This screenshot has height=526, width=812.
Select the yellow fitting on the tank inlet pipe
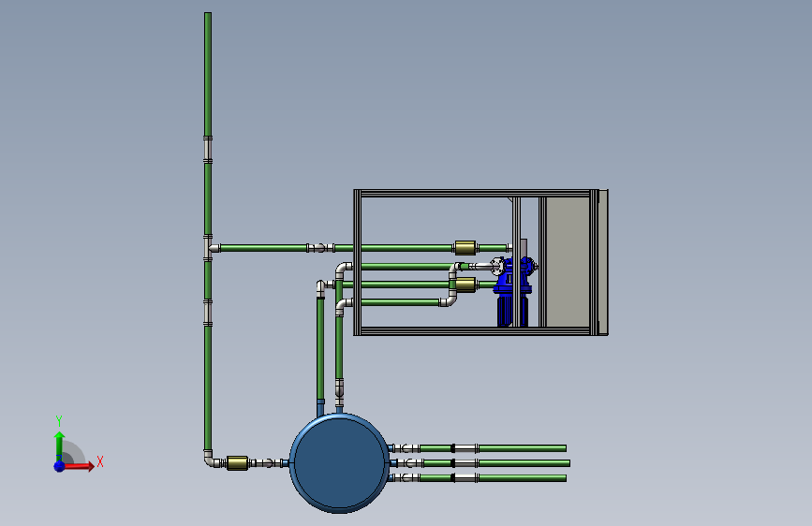[237, 463]
